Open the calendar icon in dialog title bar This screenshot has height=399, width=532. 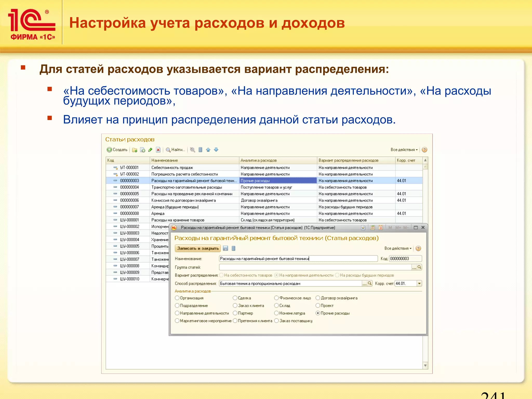pos(381,228)
